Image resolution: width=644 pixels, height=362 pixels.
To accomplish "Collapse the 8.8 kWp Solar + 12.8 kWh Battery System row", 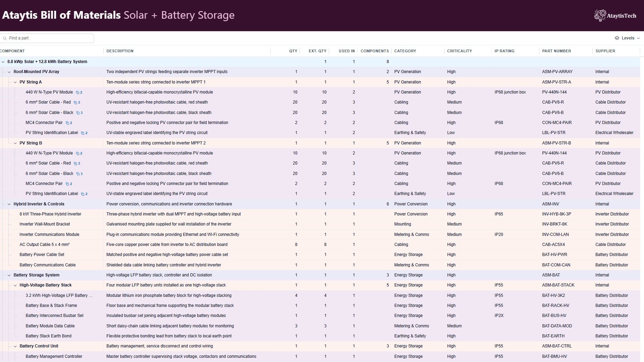I will 3,62.
